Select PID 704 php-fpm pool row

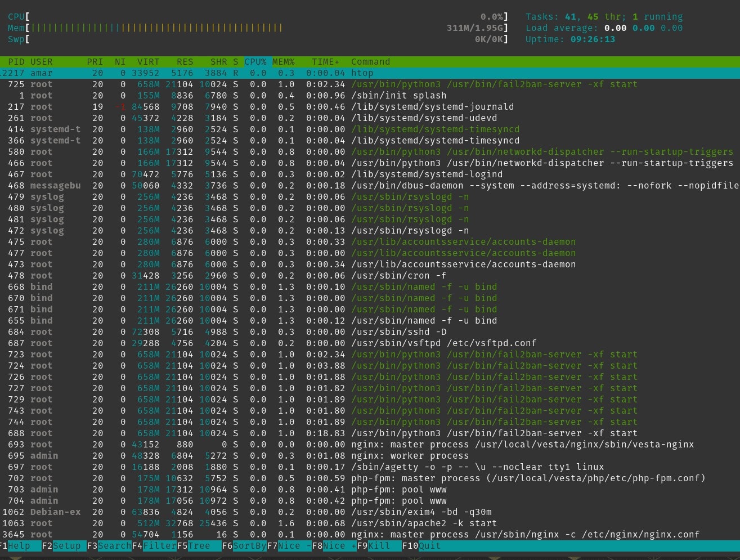point(370,501)
